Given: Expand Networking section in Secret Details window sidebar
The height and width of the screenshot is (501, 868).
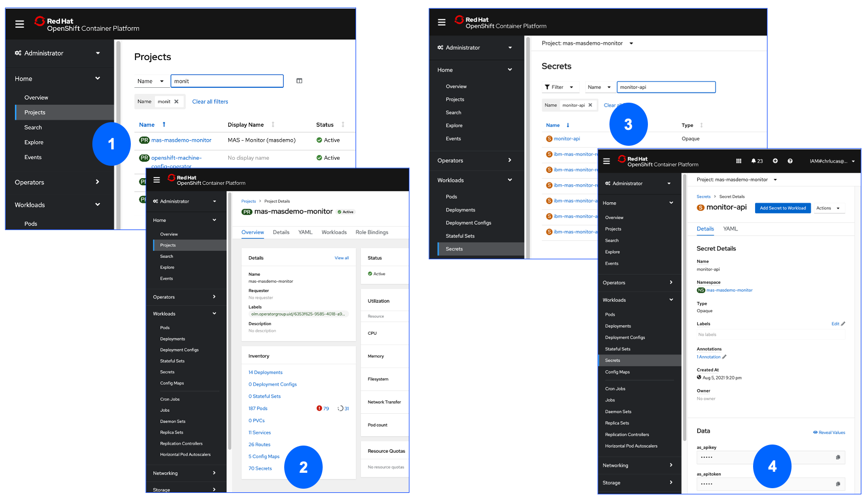Looking at the screenshot, I should [638, 466].
